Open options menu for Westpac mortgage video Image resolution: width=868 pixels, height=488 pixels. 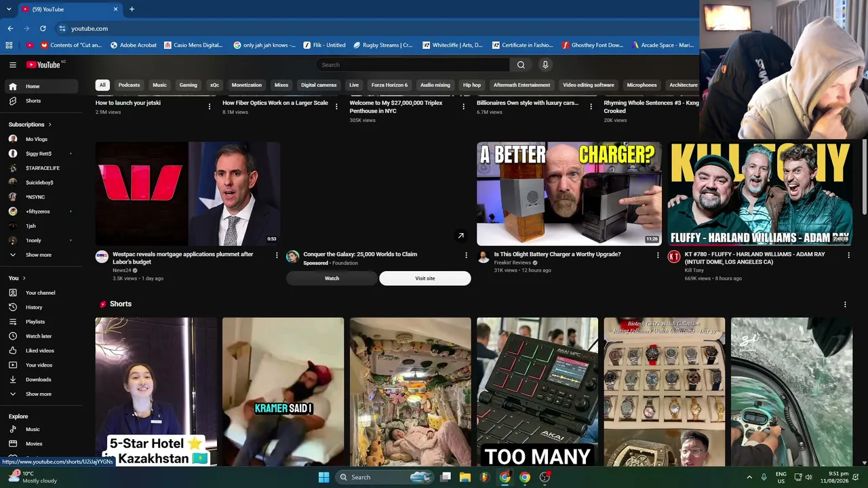tap(277, 255)
